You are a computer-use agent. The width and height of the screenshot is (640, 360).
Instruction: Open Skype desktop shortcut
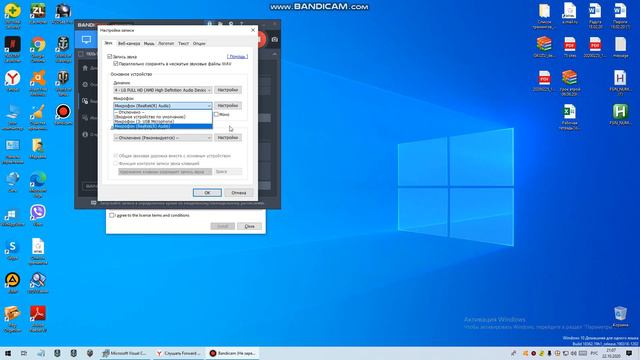(x=13, y=249)
